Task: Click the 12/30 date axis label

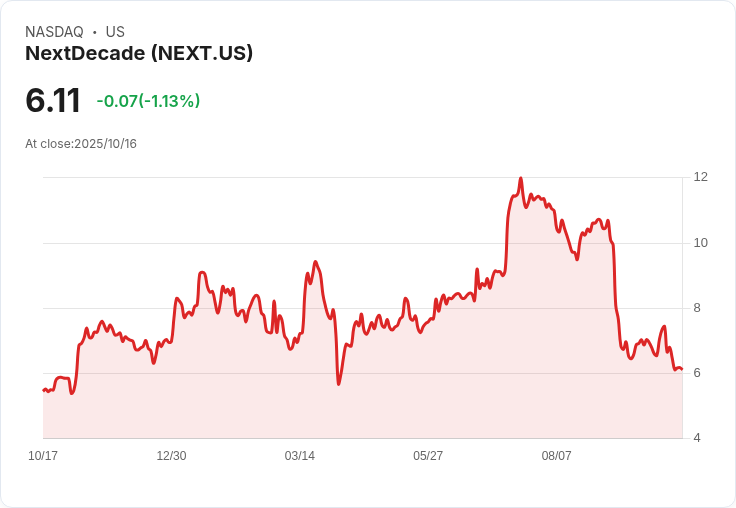Action: pyautogui.click(x=171, y=456)
